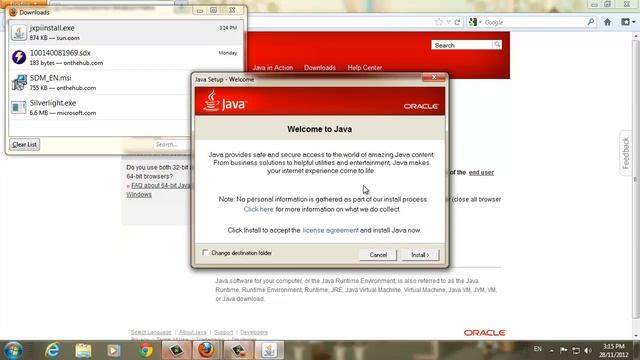Open the Java in Action menu
The height and width of the screenshot is (360, 640).
273,68
